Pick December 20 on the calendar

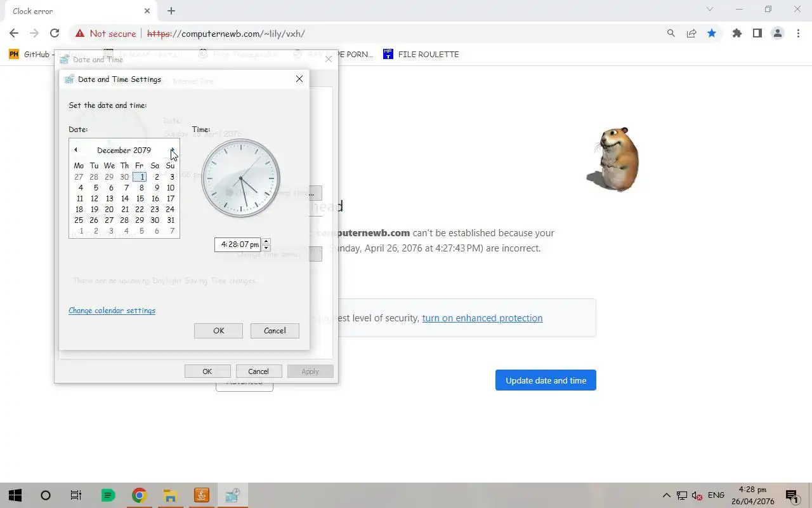point(109,210)
